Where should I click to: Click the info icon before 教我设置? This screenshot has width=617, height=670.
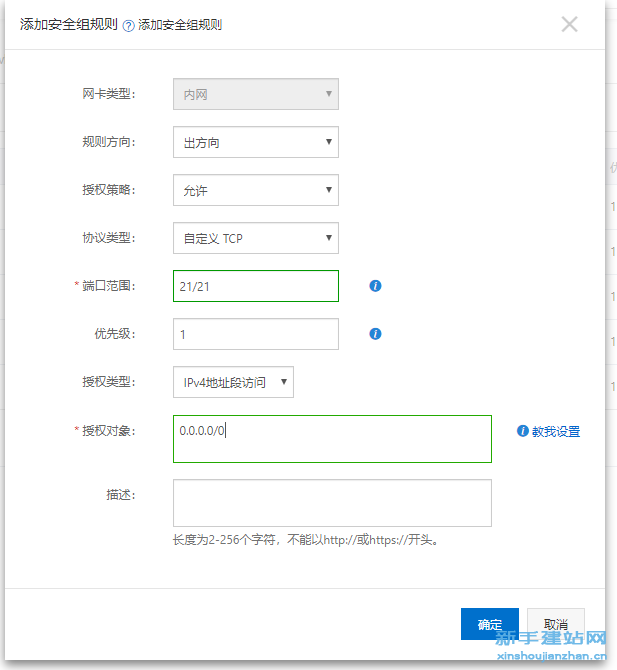coord(523,431)
